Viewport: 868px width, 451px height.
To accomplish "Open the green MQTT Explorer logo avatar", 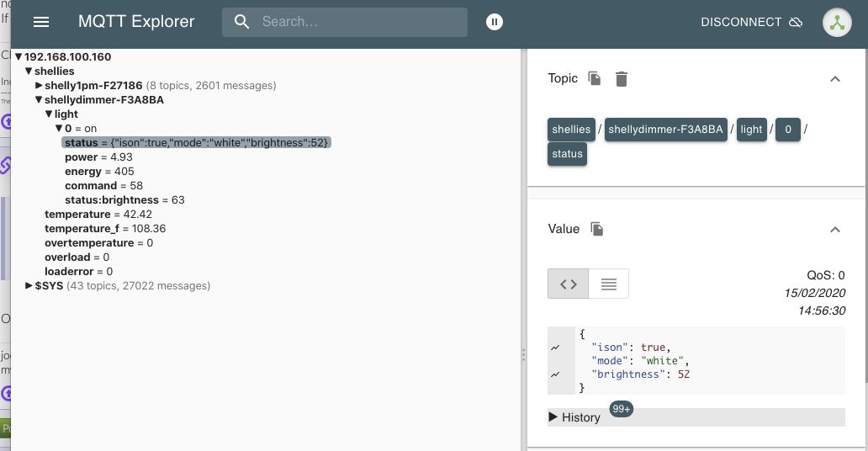I will pyautogui.click(x=837, y=22).
